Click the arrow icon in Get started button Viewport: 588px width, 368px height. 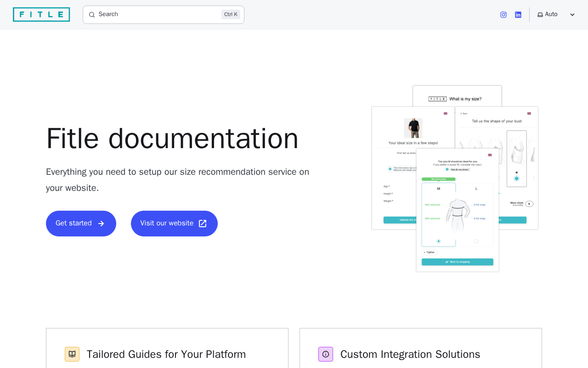pos(101,224)
